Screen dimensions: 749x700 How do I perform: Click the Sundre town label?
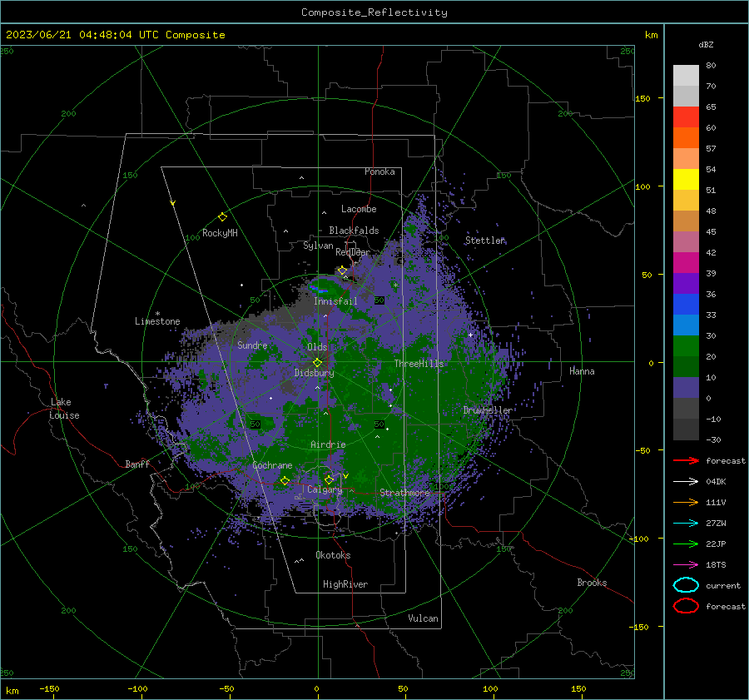pyautogui.click(x=252, y=345)
